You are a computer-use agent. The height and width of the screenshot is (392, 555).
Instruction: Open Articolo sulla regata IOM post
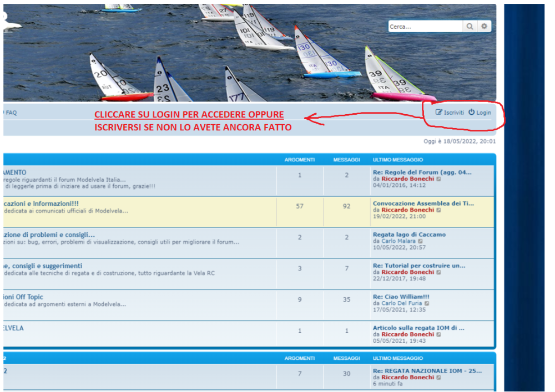(418, 328)
